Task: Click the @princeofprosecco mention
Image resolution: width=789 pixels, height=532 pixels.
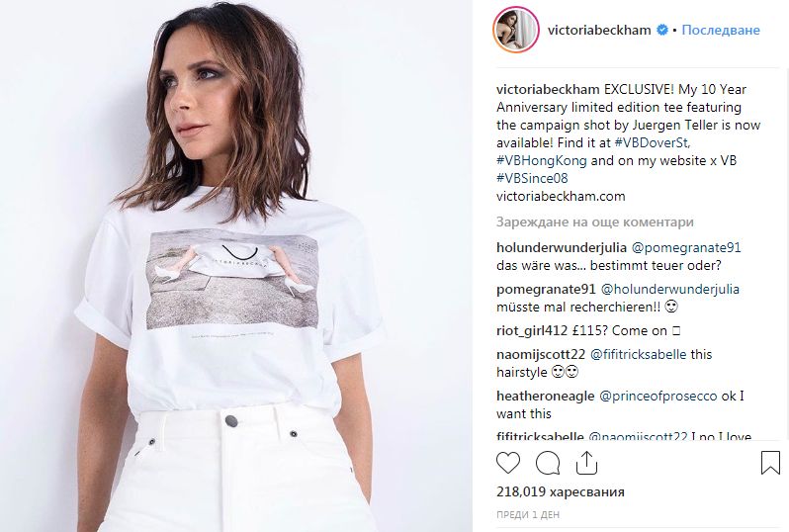Action: pyautogui.click(x=657, y=397)
